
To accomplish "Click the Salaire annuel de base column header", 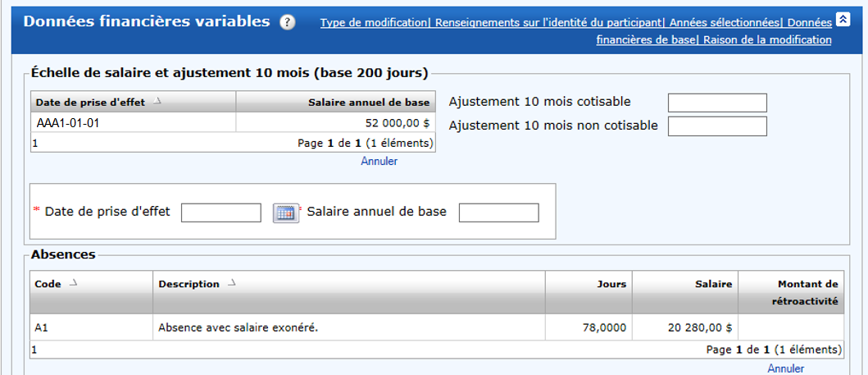I will [336, 102].
